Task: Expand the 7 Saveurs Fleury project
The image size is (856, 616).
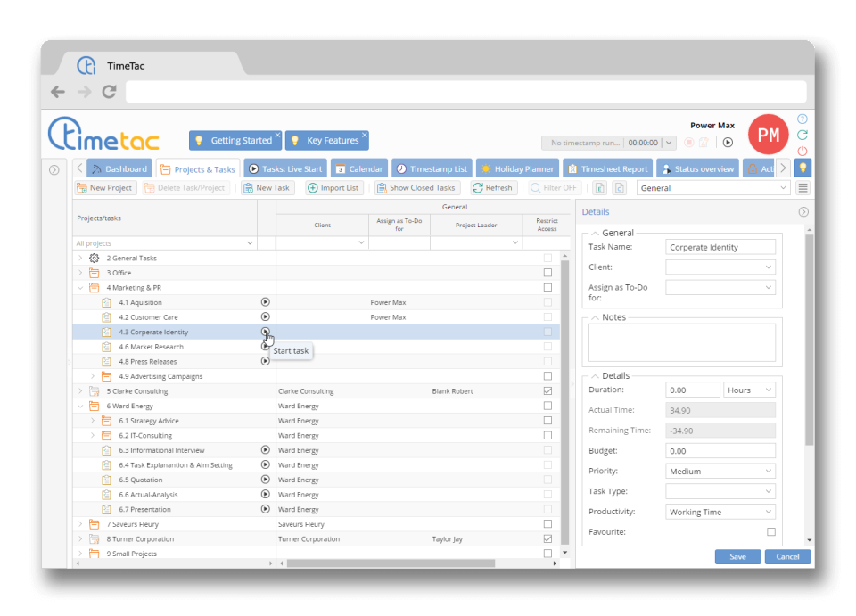Action: pos(80,524)
